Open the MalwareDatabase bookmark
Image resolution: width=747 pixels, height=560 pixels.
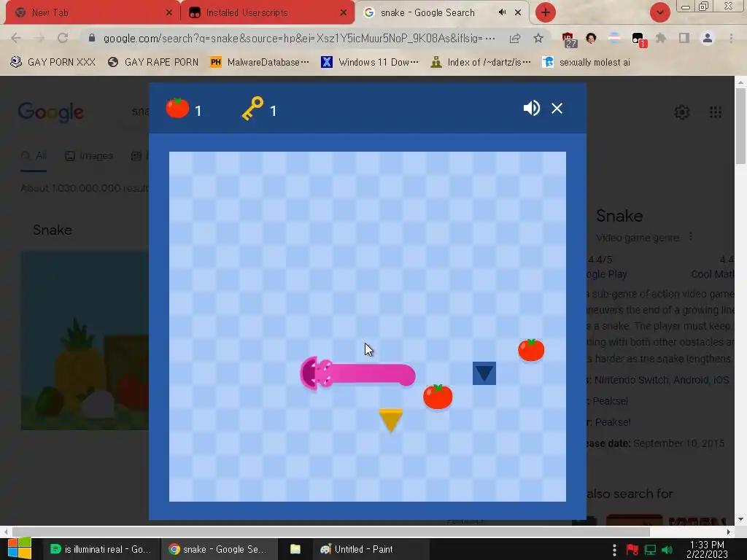pyautogui.click(x=260, y=63)
